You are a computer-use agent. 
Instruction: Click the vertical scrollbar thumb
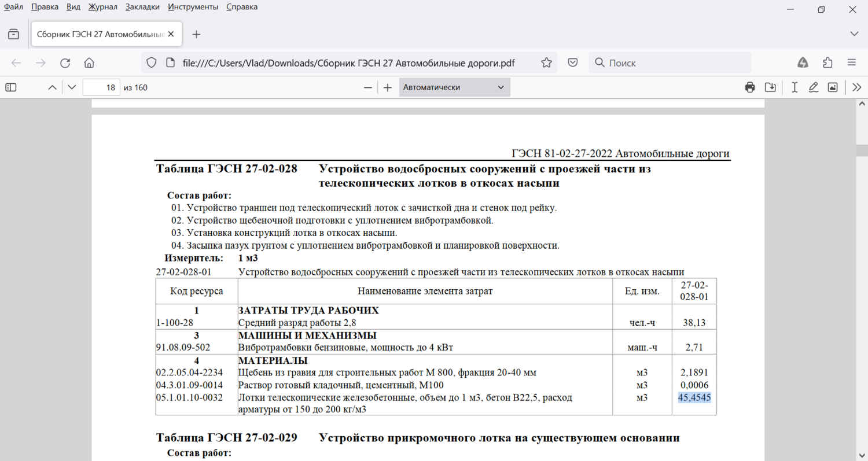point(862,150)
